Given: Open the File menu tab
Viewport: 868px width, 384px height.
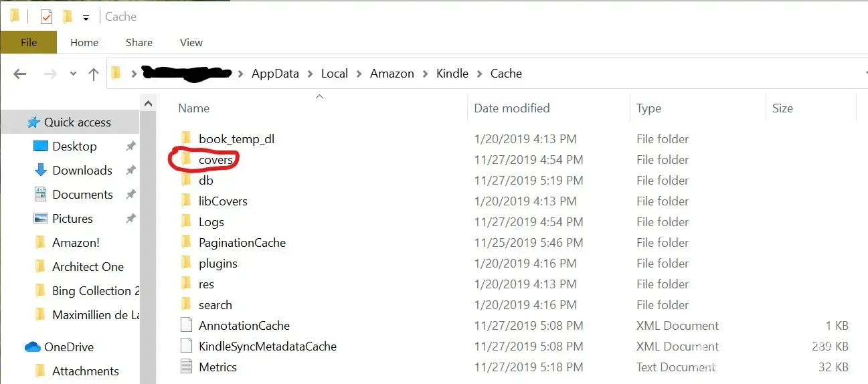Looking at the screenshot, I should tap(29, 42).
